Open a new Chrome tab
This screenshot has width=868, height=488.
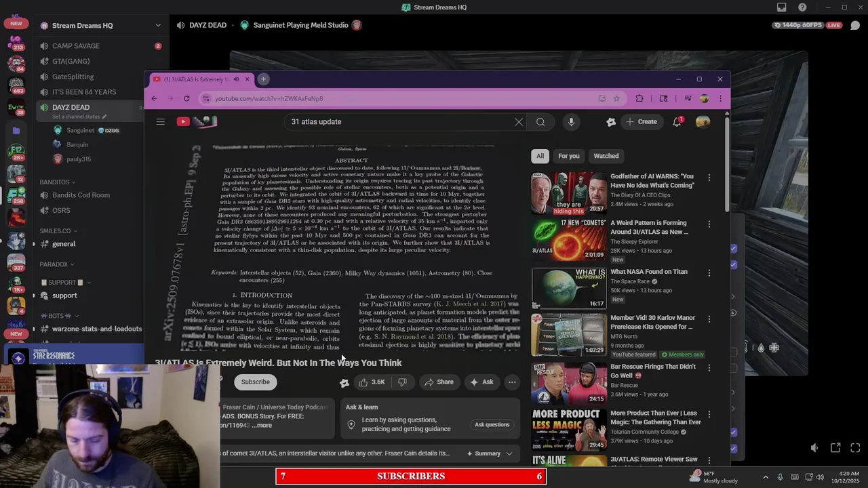(263, 79)
